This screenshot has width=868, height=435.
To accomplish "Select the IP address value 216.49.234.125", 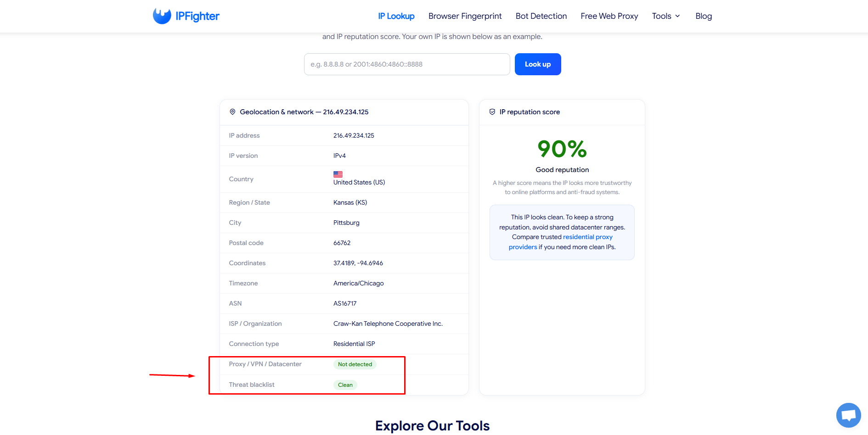I will pyautogui.click(x=354, y=135).
